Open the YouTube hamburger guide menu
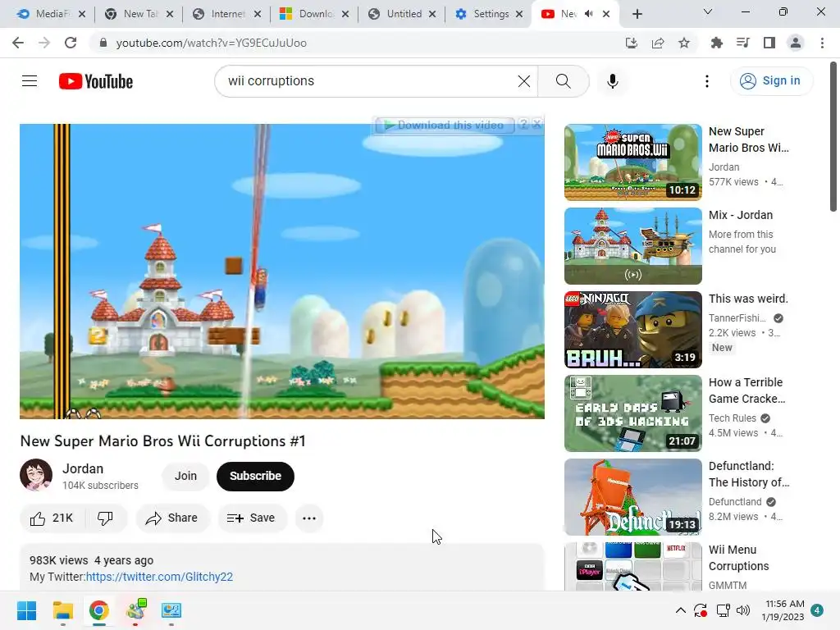Image resolution: width=840 pixels, height=630 pixels. (30, 81)
